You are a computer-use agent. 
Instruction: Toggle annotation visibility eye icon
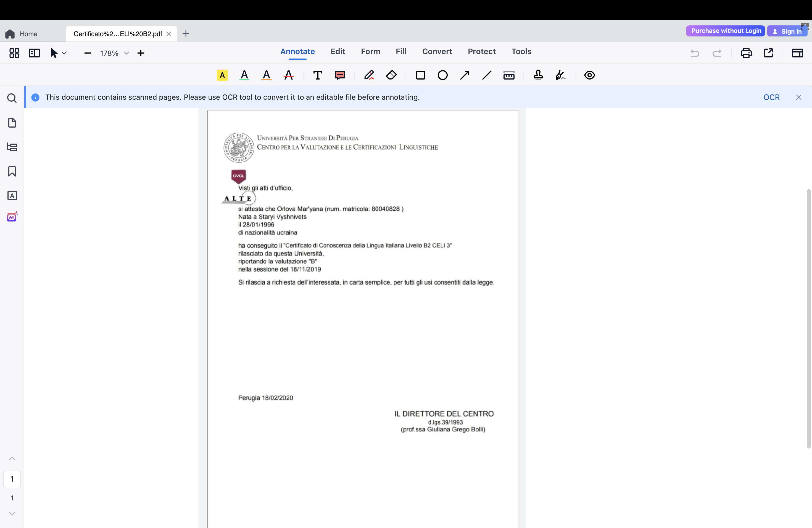pos(589,75)
